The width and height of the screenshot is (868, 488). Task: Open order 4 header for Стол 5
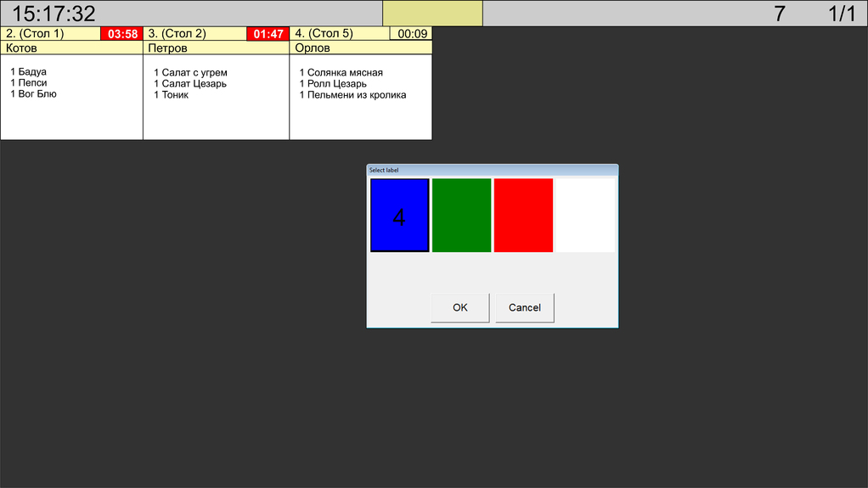340,34
